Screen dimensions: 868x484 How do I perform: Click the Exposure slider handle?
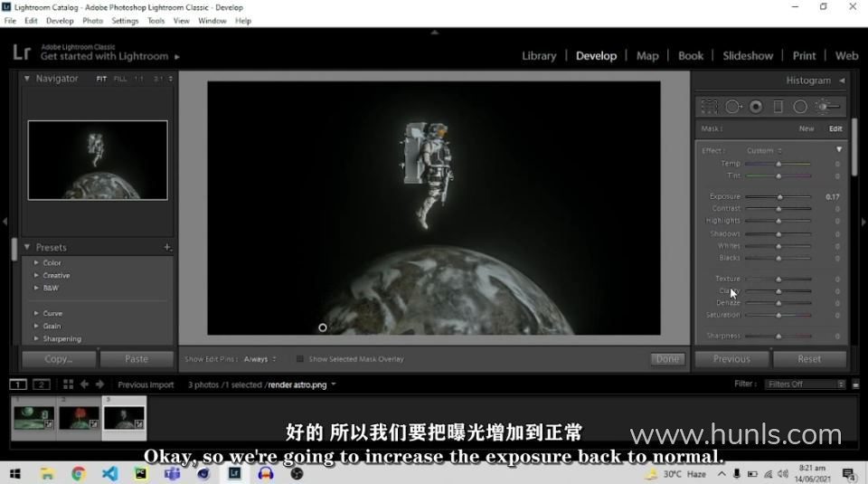[780, 196]
